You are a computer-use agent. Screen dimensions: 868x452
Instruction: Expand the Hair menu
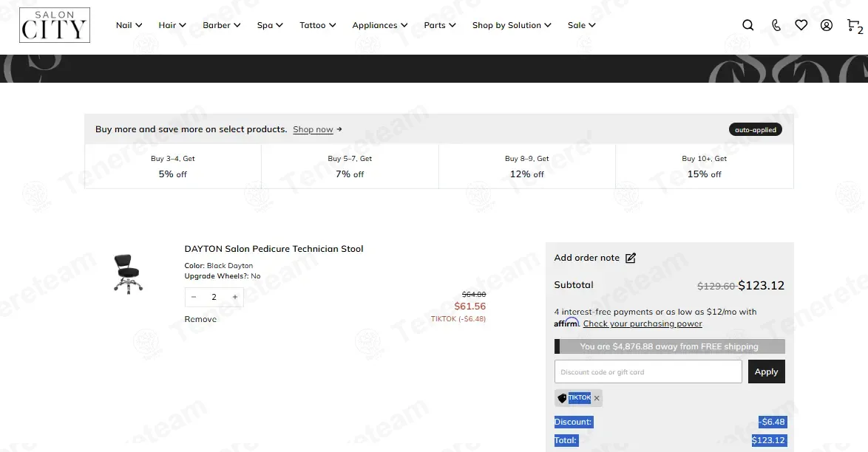coord(172,25)
